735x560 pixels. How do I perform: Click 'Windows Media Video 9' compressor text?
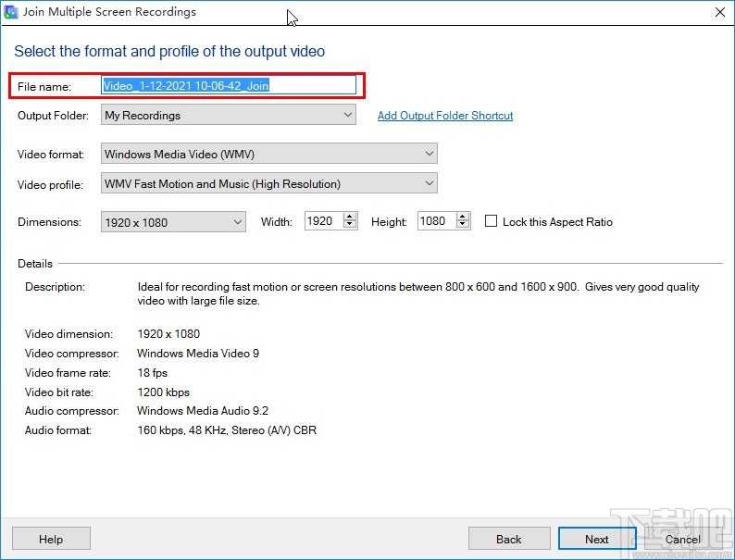(198, 354)
